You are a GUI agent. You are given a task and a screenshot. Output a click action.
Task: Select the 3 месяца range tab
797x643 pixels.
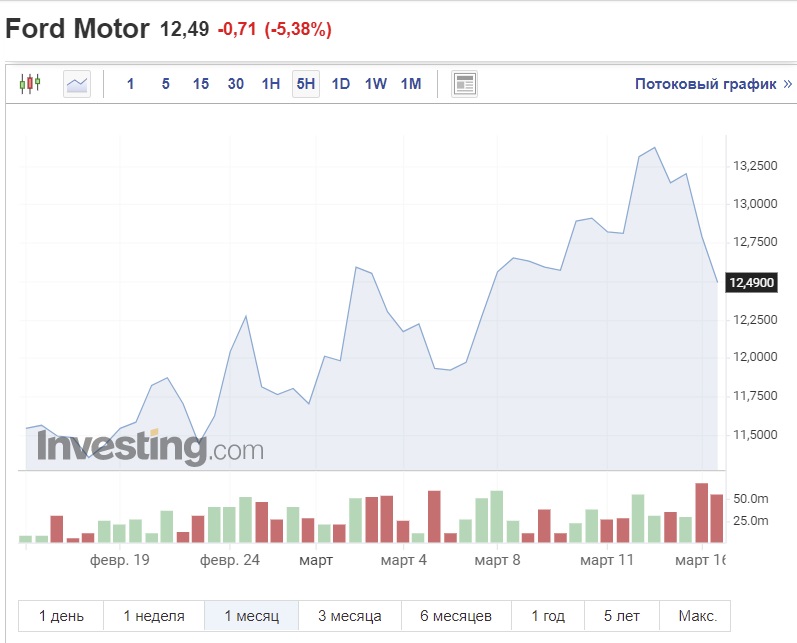click(350, 616)
